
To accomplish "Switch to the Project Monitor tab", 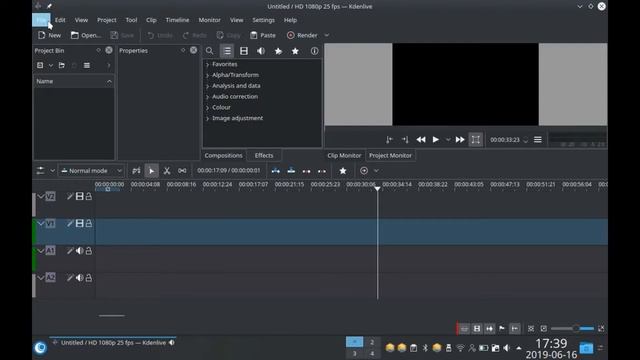I will coord(390,156).
